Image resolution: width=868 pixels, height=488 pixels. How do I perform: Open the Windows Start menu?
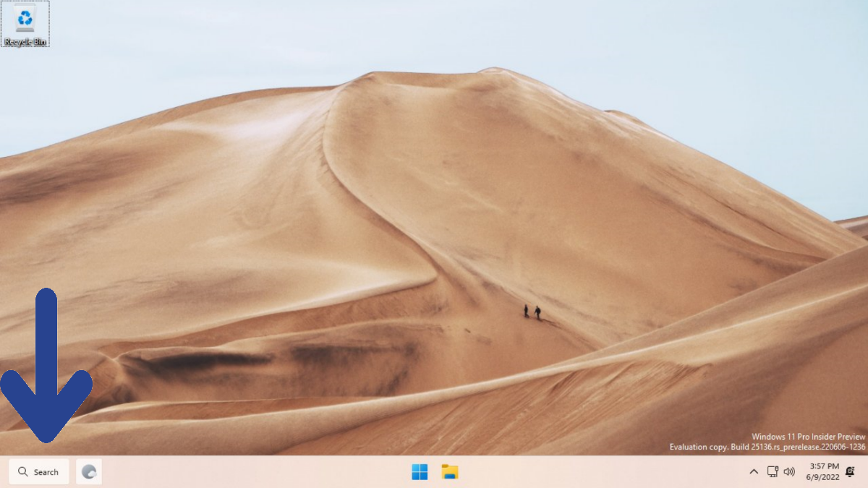coord(420,472)
